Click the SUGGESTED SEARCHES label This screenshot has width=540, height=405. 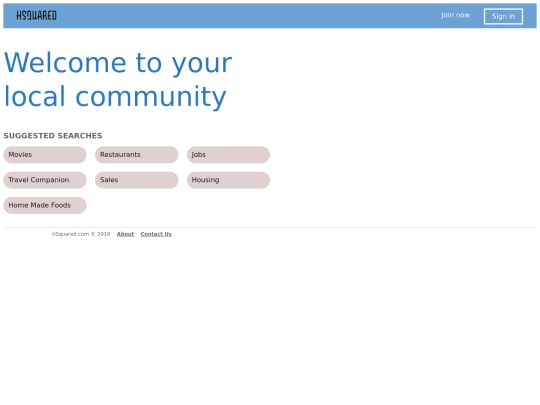53,136
